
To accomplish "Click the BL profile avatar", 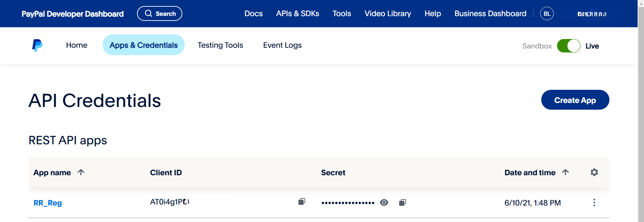I will pyautogui.click(x=547, y=14).
